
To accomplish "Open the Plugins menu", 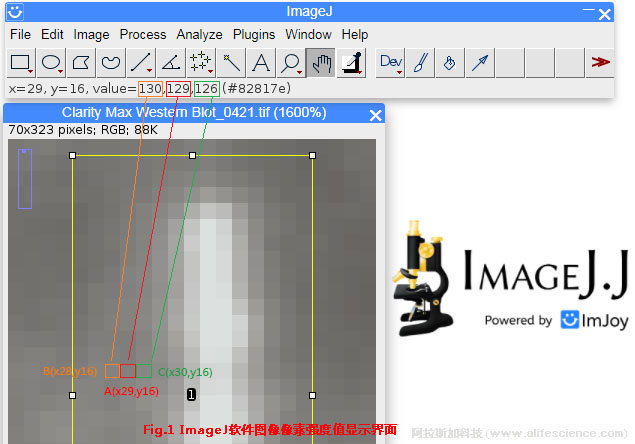I will [256, 34].
